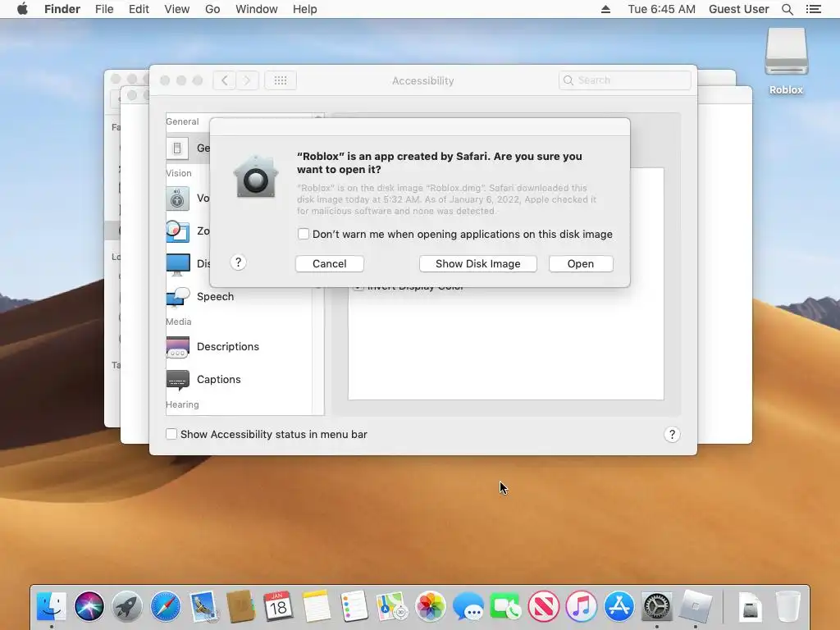Open the Trash in the Dock

(x=788, y=606)
